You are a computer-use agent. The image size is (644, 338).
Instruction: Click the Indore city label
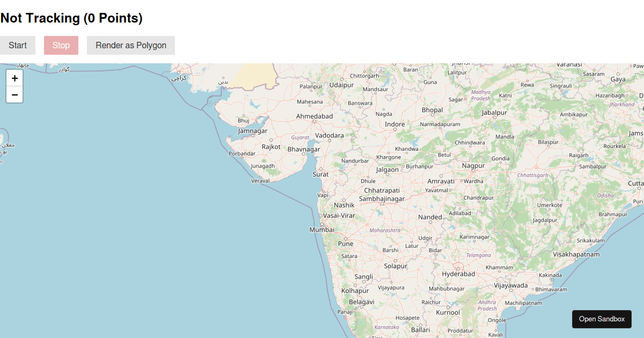click(395, 124)
